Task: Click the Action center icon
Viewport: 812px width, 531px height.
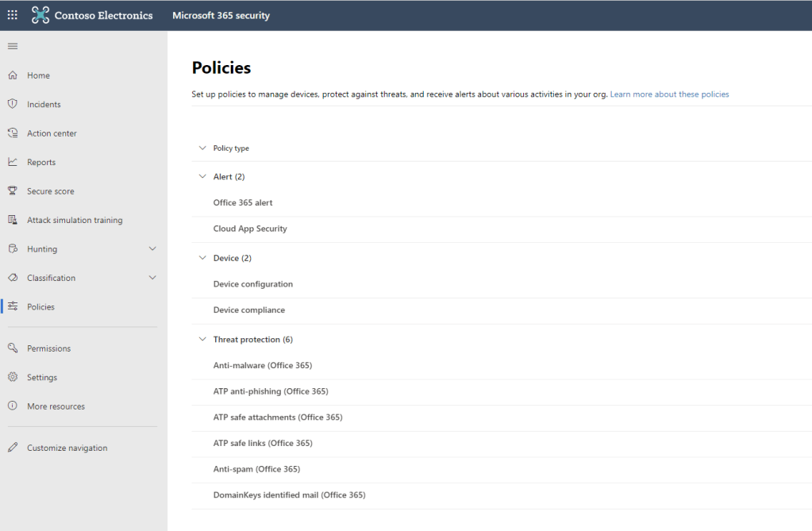Action: (13, 133)
